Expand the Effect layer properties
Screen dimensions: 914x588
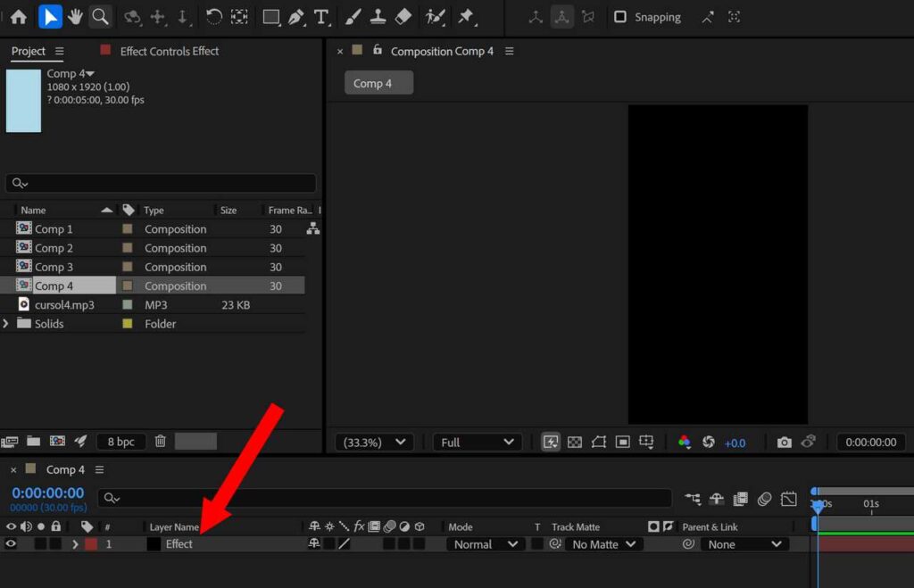point(75,544)
